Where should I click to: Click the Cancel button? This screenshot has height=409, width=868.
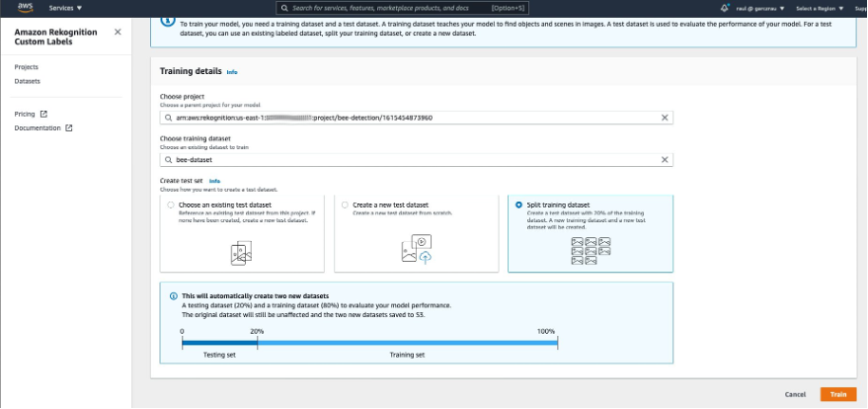(795, 394)
